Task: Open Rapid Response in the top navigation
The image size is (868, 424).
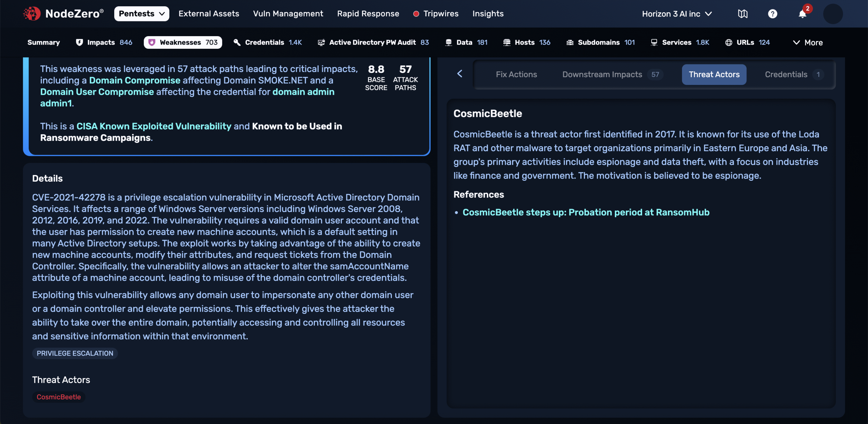Action: (368, 14)
